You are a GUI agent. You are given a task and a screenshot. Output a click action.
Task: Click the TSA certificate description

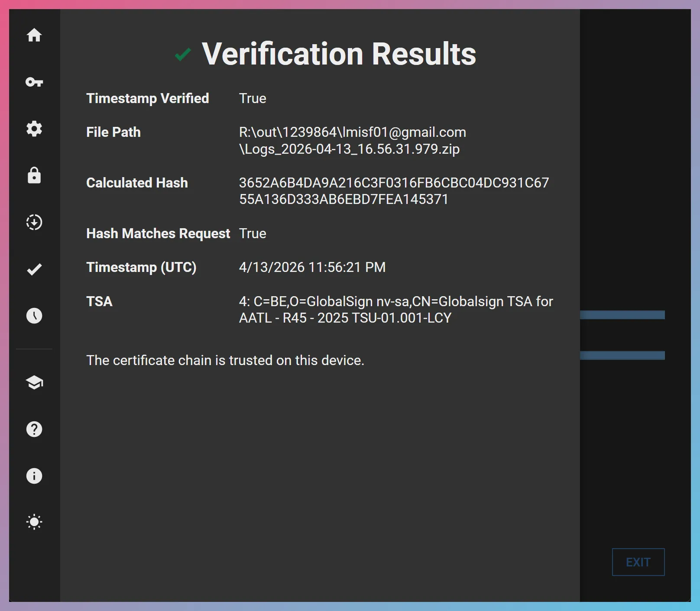[395, 309]
